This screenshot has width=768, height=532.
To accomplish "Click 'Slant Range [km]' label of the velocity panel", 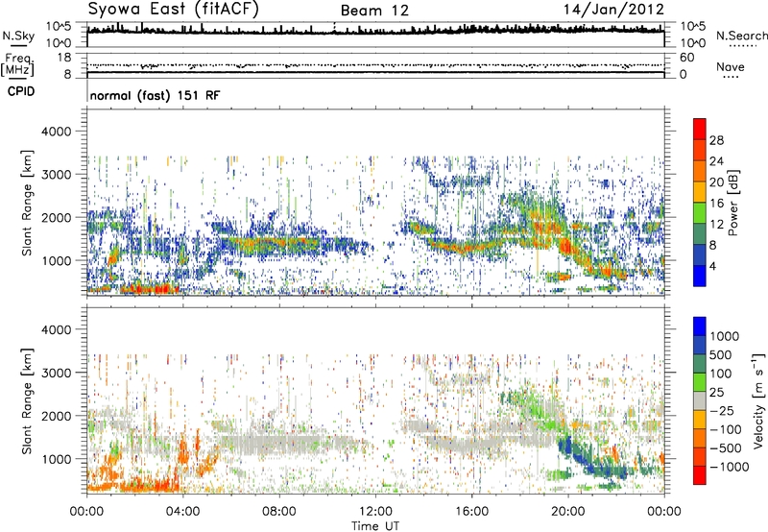I will pyautogui.click(x=27, y=401).
